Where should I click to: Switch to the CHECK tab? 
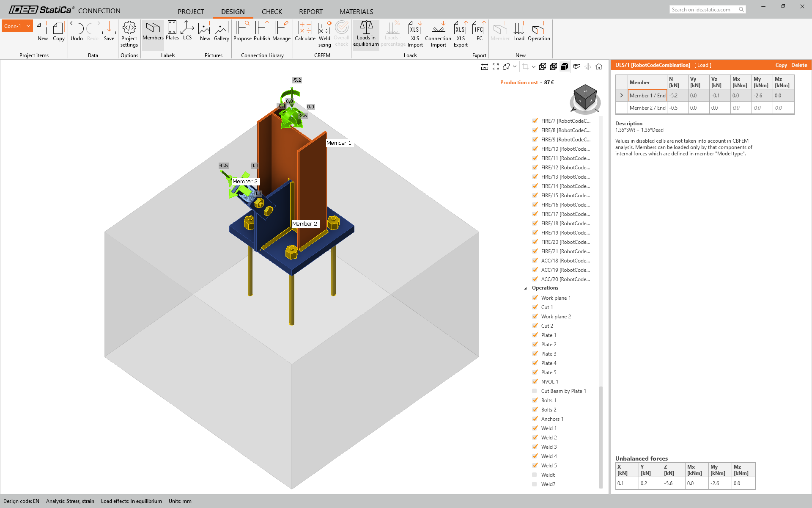pyautogui.click(x=272, y=11)
